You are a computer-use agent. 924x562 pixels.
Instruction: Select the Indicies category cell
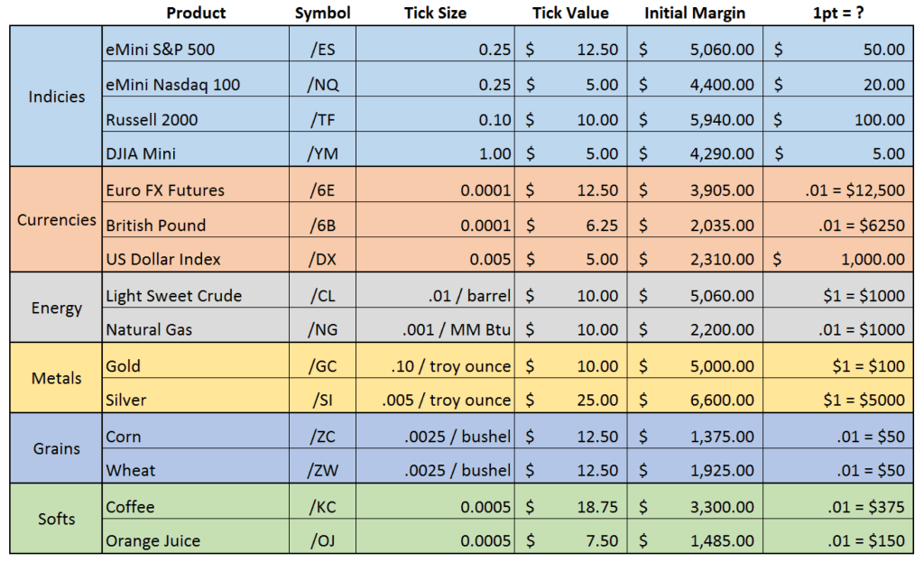pos(57,97)
